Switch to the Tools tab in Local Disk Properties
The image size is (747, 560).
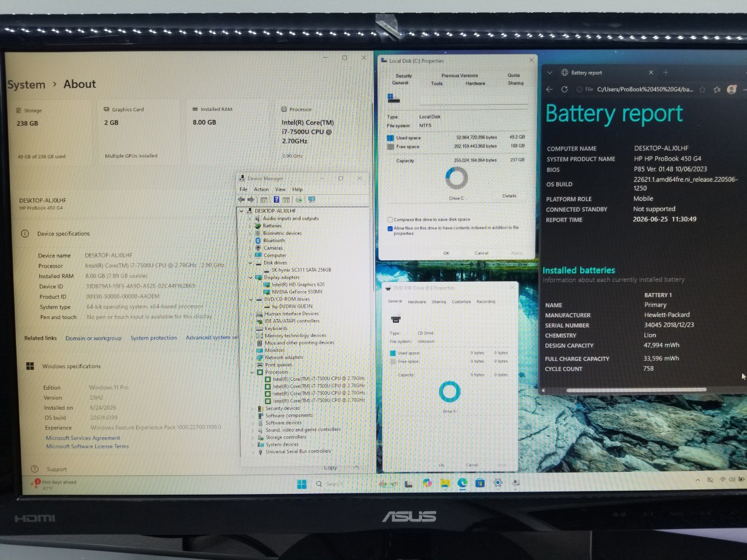coord(437,84)
